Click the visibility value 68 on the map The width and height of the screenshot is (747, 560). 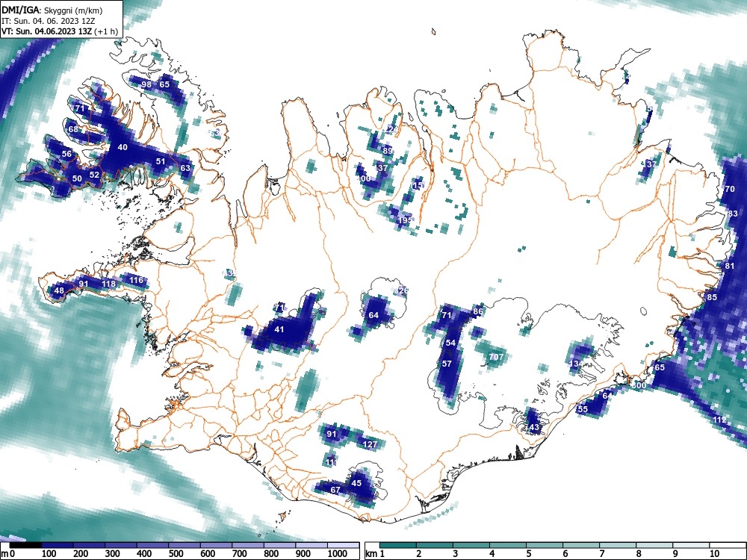[73, 129]
